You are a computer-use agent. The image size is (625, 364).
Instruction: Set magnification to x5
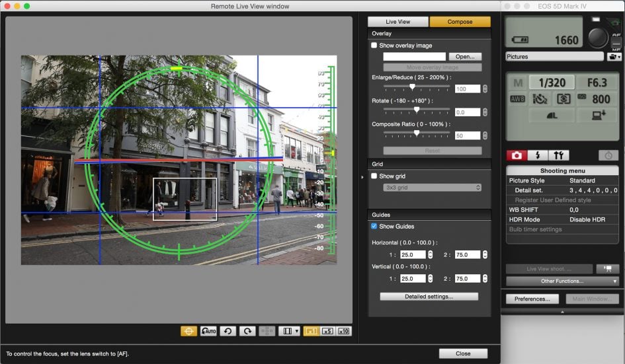(327, 331)
